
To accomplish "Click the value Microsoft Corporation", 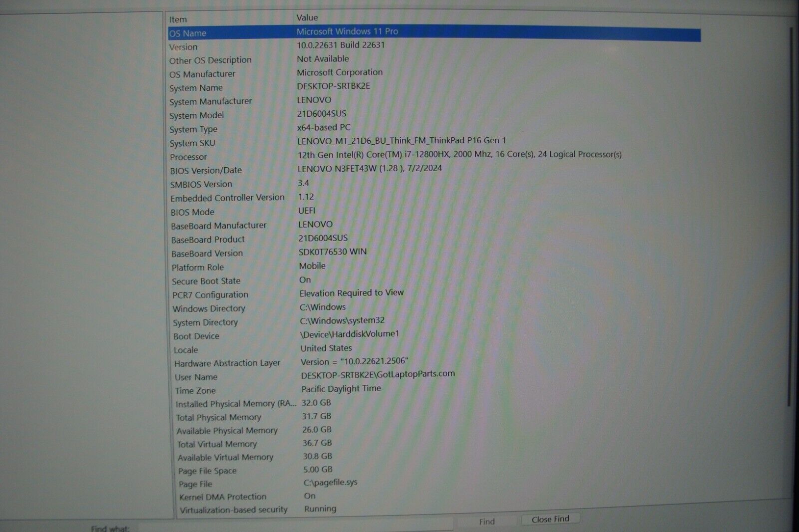I will tap(340, 72).
